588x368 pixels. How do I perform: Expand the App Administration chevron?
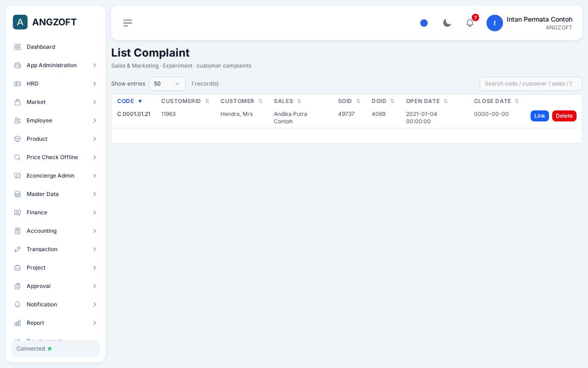[95, 65]
